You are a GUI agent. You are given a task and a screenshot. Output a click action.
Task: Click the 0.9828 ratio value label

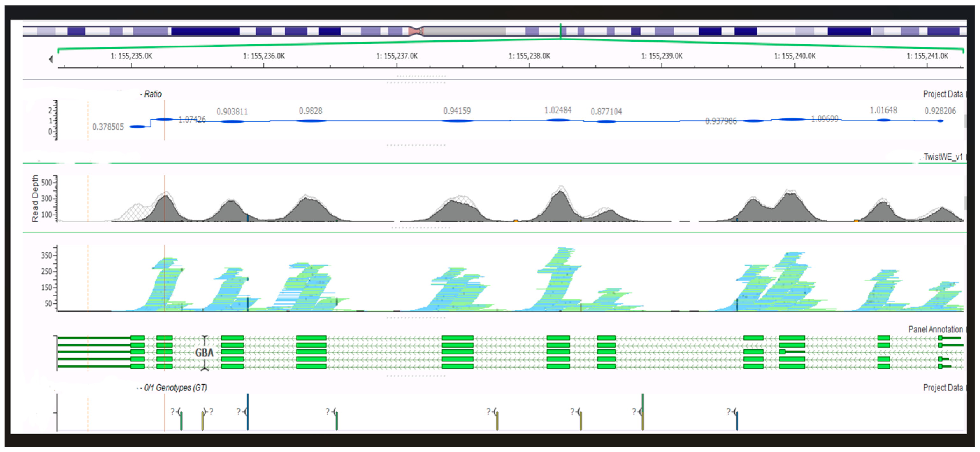[x=310, y=111]
